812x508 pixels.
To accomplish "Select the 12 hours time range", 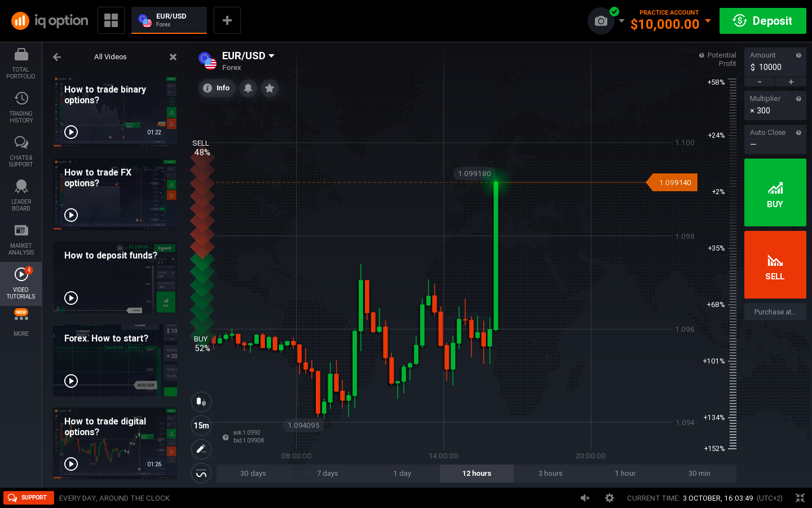I will pyautogui.click(x=476, y=474).
